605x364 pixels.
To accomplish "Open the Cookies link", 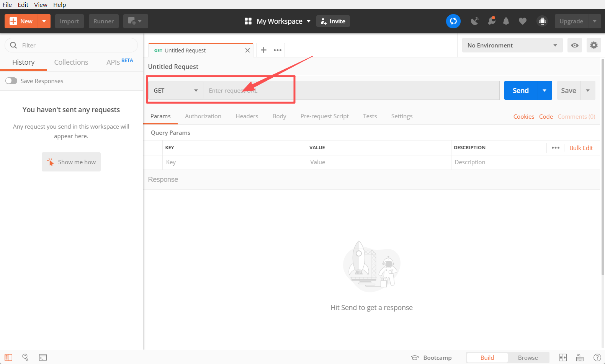I will (x=524, y=116).
